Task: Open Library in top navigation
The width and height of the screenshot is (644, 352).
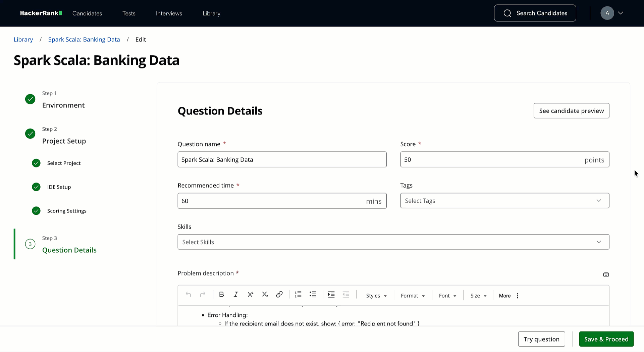Action: point(211,13)
